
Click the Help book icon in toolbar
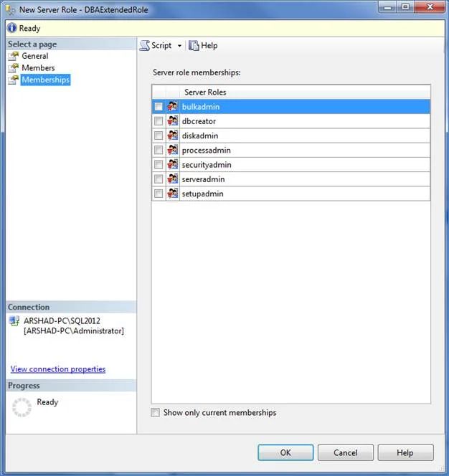(194, 46)
